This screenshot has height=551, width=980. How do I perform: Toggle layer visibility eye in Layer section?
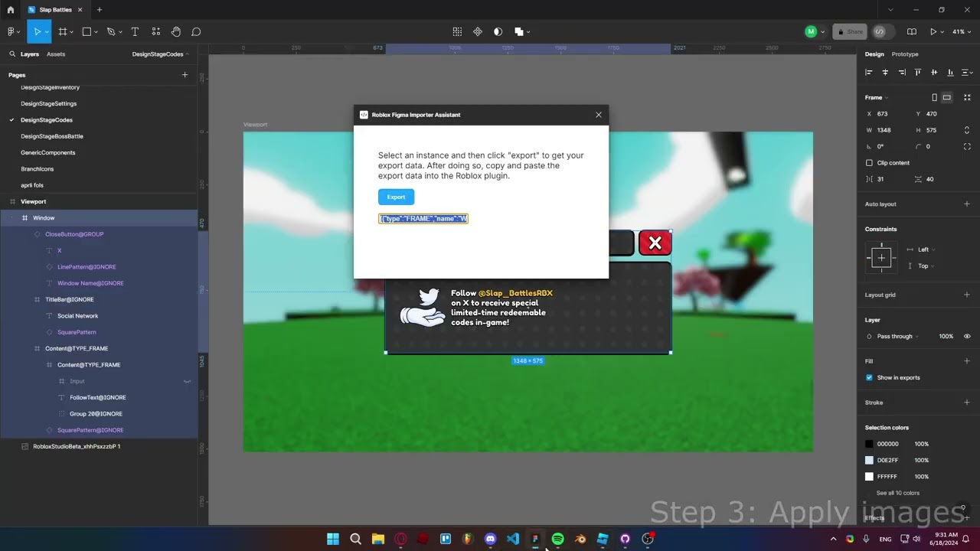point(967,336)
